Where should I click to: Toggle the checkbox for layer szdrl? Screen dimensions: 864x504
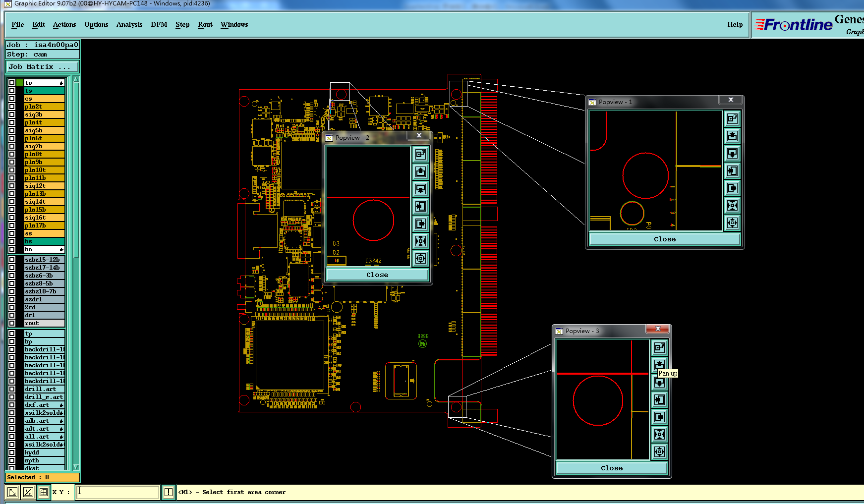(x=12, y=299)
